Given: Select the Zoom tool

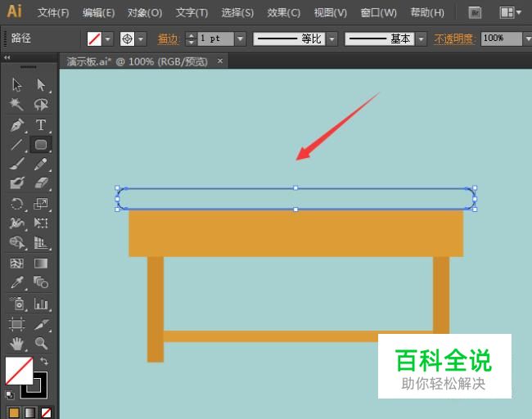Looking at the screenshot, I should click(41, 344).
